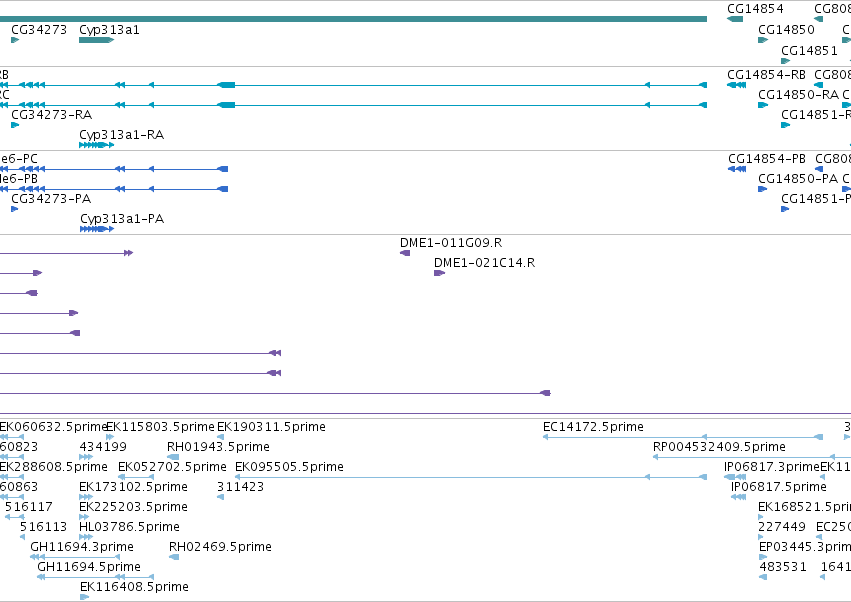This screenshot has width=851, height=602.
Task: Select the RH02469.5prime EST marker
Action: click(174, 557)
